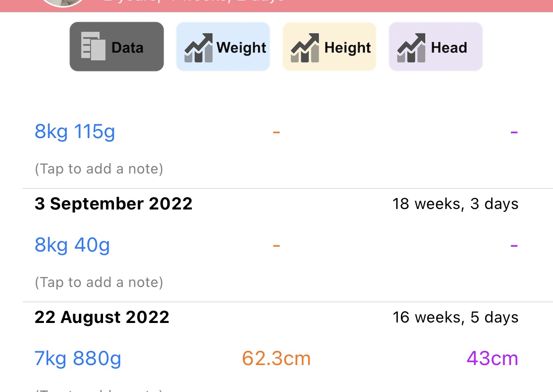The image size is (553, 392).
Task: Open the Head tab
Action: (436, 47)
